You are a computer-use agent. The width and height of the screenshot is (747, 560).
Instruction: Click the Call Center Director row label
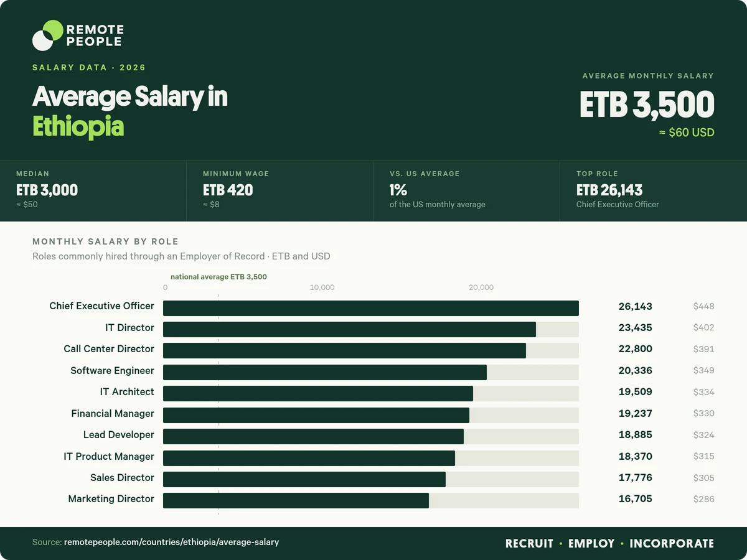[x=109, y=349]
